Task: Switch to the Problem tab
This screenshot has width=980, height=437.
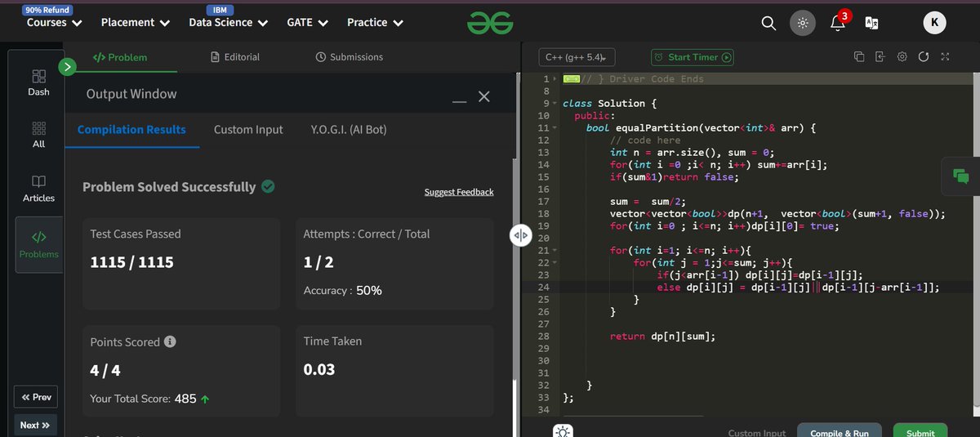Action: coord(120,57)
